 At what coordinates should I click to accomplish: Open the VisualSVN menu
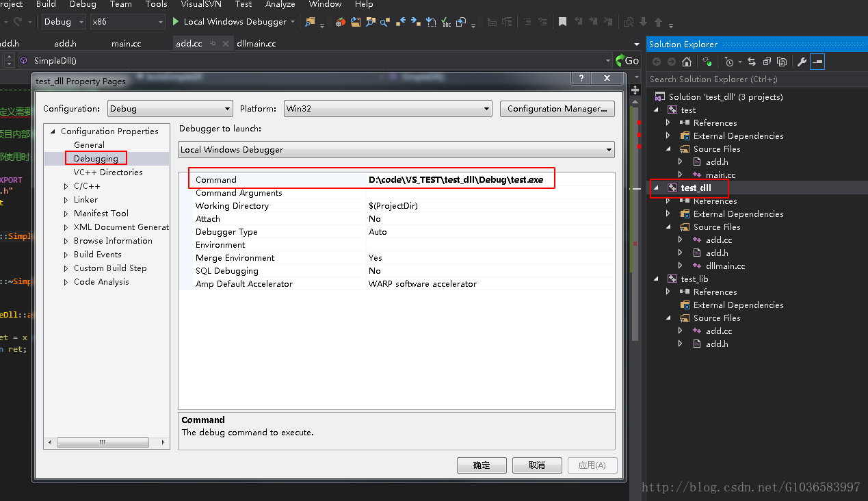202,4
